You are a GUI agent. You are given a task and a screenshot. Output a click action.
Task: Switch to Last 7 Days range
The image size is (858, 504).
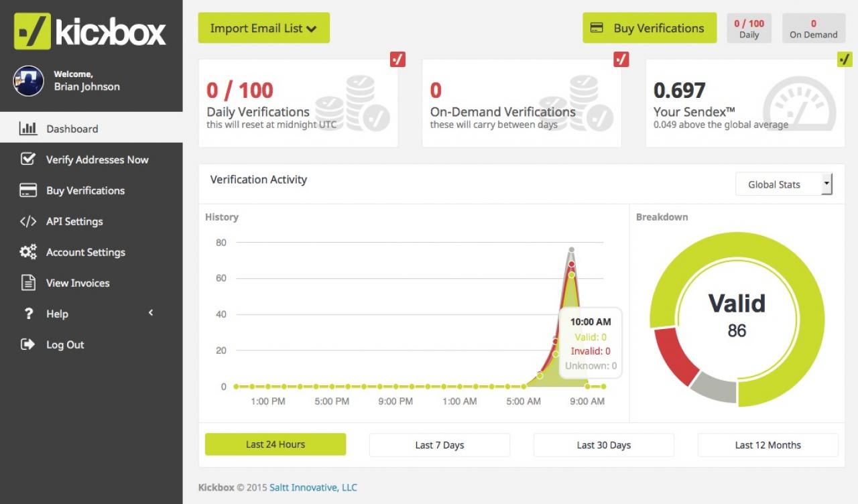440,445
